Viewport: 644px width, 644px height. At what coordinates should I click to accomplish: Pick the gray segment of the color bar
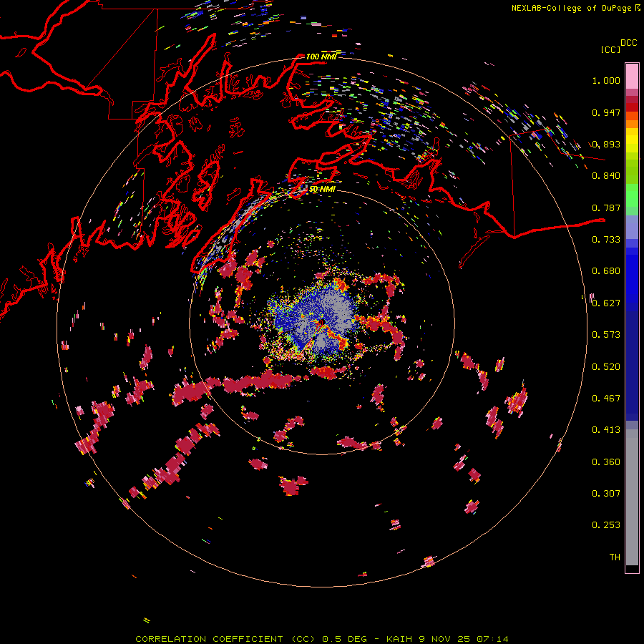[x=632, y=497]
